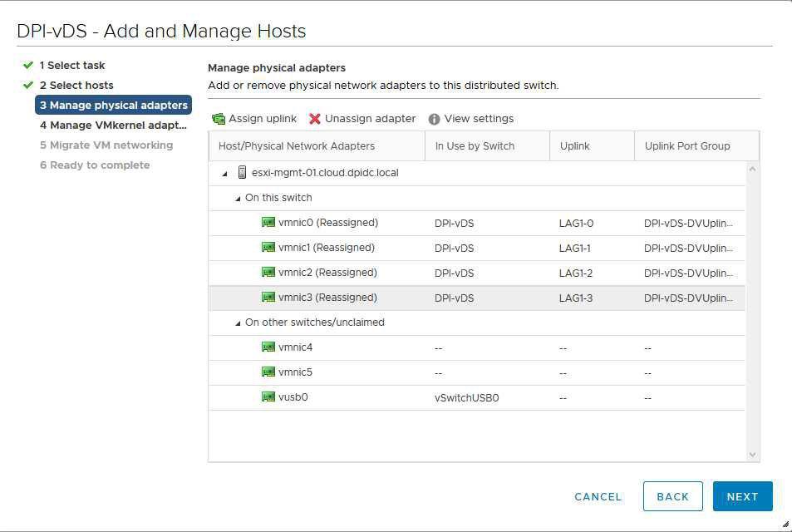792x532 pixels.
Task: Select the vmnic1 (Reassigned) row
Action: point(477,248)
